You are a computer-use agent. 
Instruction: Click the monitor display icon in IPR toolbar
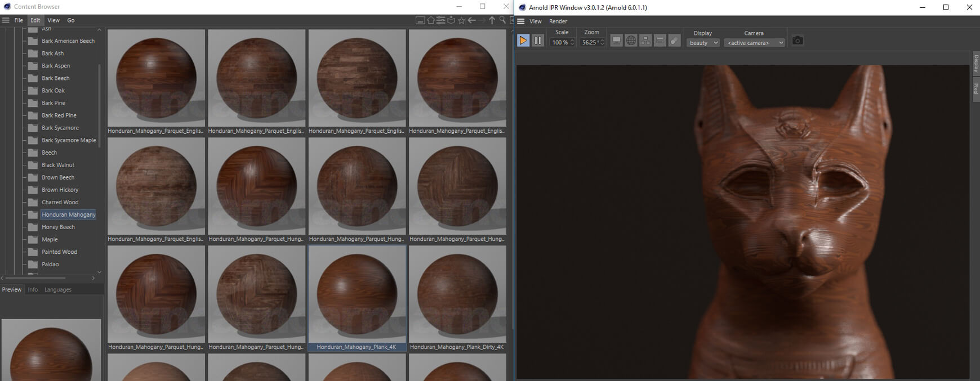617,41
